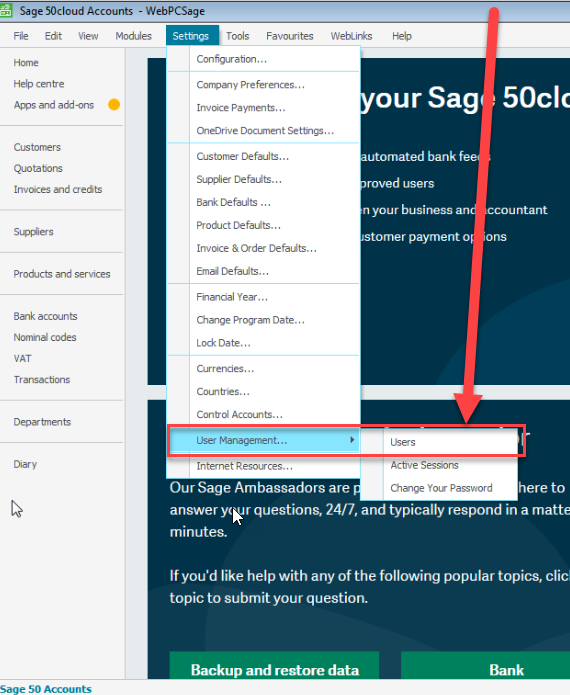Select Configuration... from Settings menu
570x695 pixels.
(263, 59)
